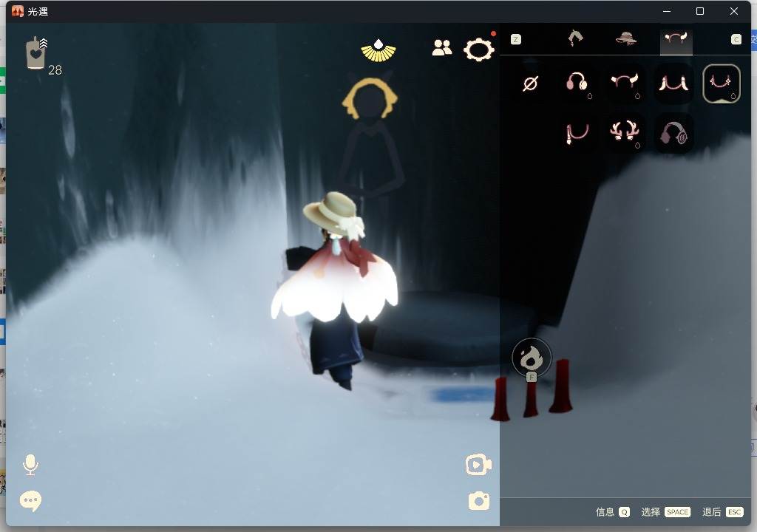Click the 选择 SPACE select button
The height and width of the screenshot is (532, 757).
[x=665, y=512]
